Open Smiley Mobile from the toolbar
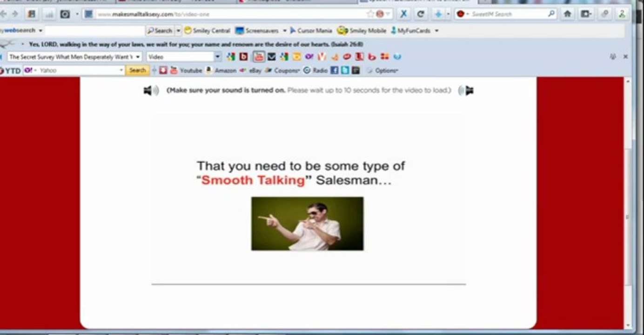 [362, 31]
